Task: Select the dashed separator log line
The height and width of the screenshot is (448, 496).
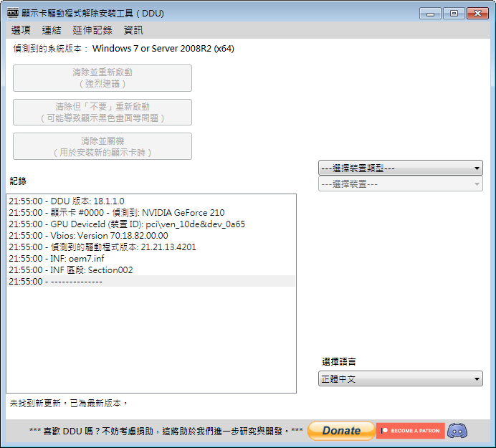Action: point(151,281)
